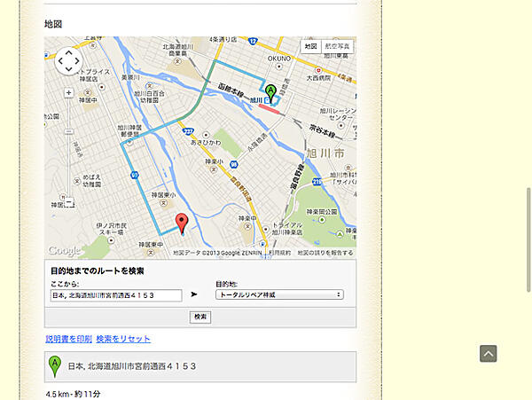This screenshot has width=532, height=400.
Task: Click the 検索をリセット reset link
Action: click(x=123, y=339)
